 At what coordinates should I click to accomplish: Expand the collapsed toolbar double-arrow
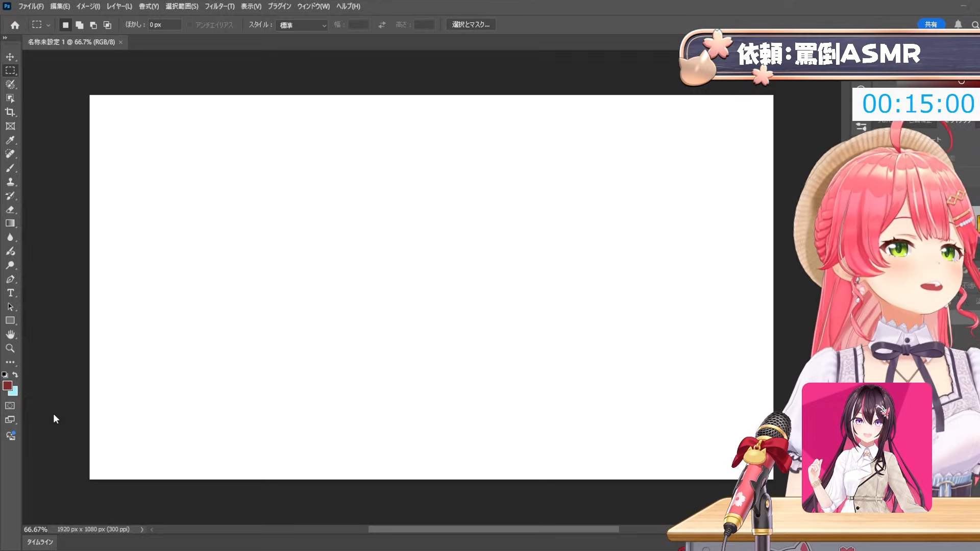(x=5, y=38)
